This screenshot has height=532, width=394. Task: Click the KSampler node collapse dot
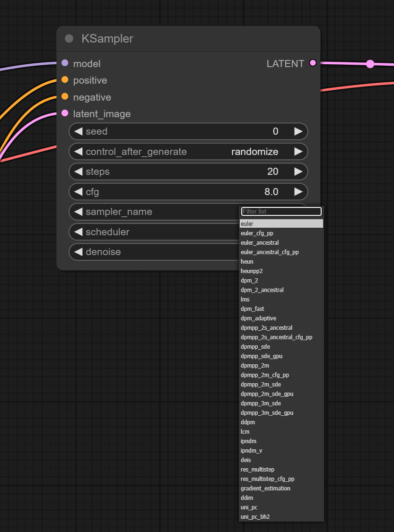pos(69,39)
